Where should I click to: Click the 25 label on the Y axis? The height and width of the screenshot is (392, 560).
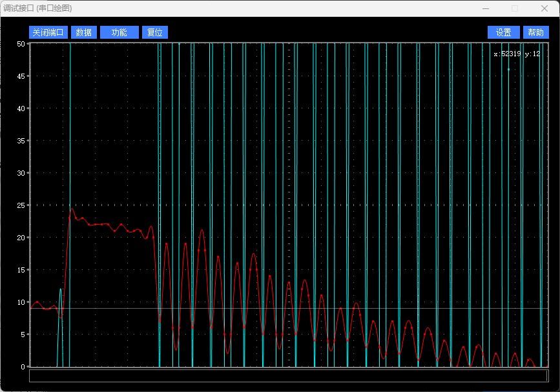tap(21, 205)
